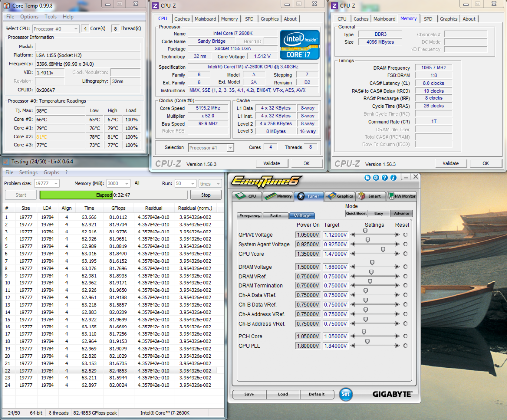Image resolution: width=507 pixels, height=420 pixels.
Task: Click the GFlops column header in LinX
Action: pyautogui.click(x=118, y=208)
